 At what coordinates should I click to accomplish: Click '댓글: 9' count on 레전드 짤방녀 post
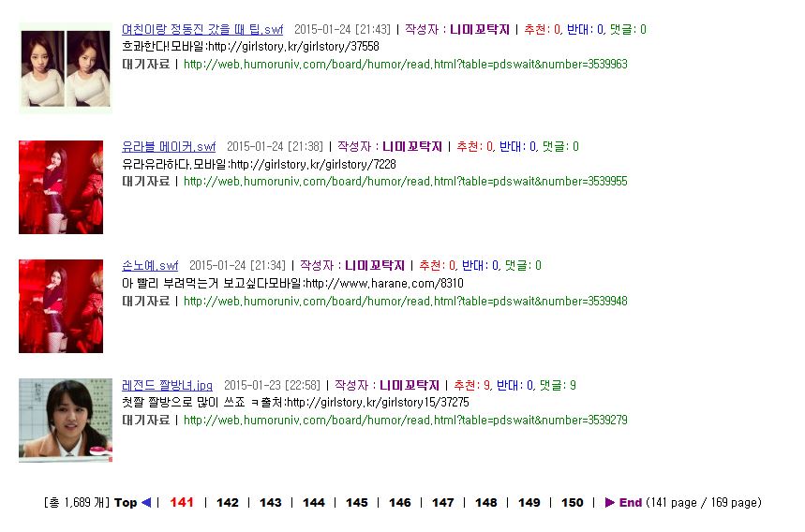[558, 385]
